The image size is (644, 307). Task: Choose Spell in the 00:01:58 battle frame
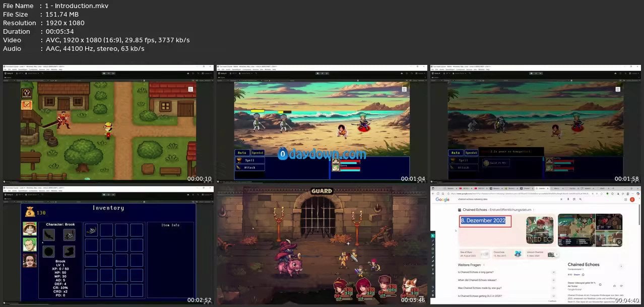click(463, 160)
